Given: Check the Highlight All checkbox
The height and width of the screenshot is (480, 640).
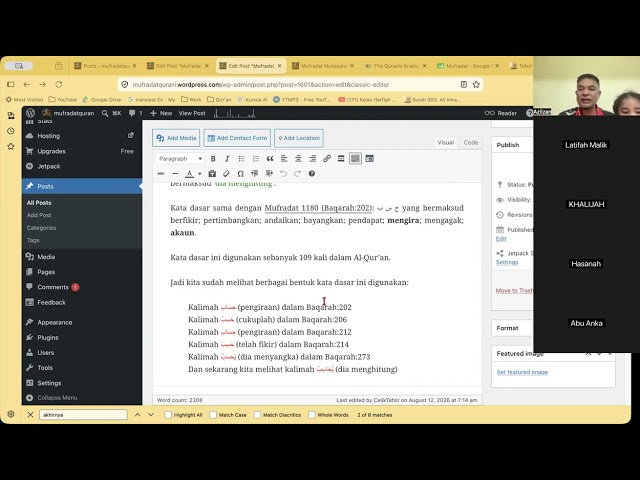Looking at the screenshot, I should pyautogui.click(x=168, y=415).
